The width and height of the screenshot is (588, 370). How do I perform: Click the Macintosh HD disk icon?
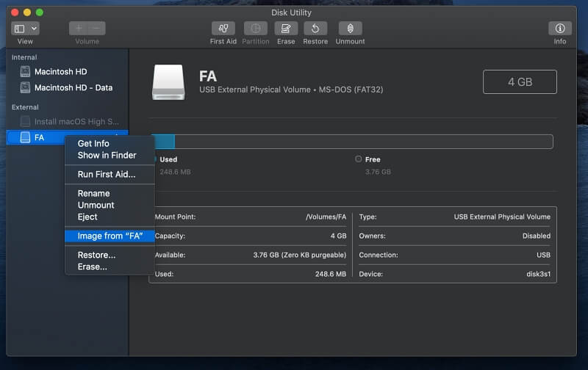click(x=25, y=71)
